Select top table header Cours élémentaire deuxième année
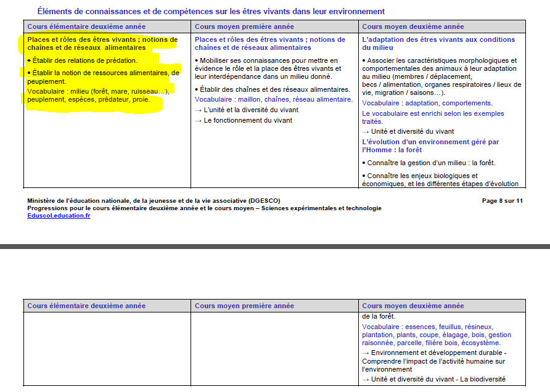 86,27
